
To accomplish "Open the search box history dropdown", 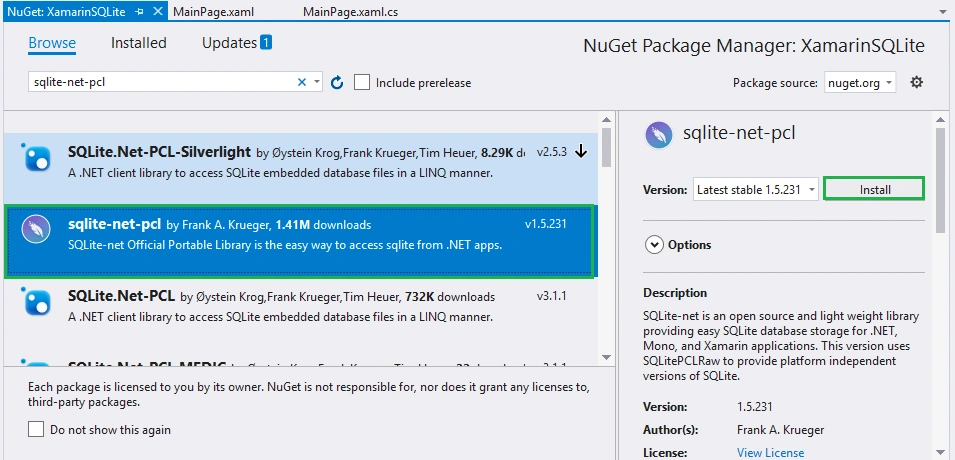I will point(317,82).
